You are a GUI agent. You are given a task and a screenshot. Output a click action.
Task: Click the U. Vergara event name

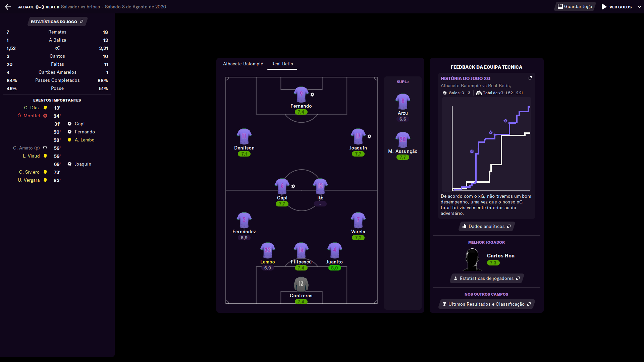pyautogui.click(x=29, y=180)
